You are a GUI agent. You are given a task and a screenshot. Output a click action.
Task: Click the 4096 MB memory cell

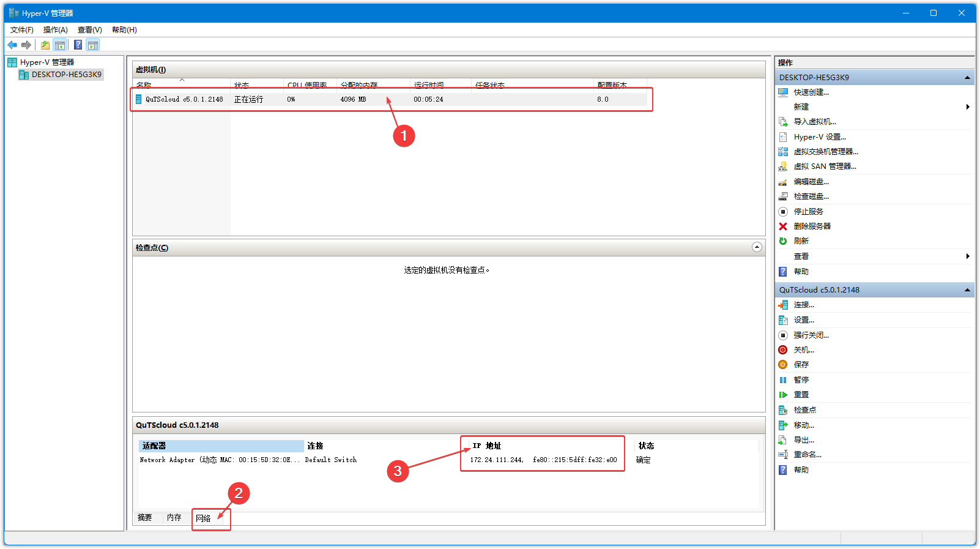(353, 99)
